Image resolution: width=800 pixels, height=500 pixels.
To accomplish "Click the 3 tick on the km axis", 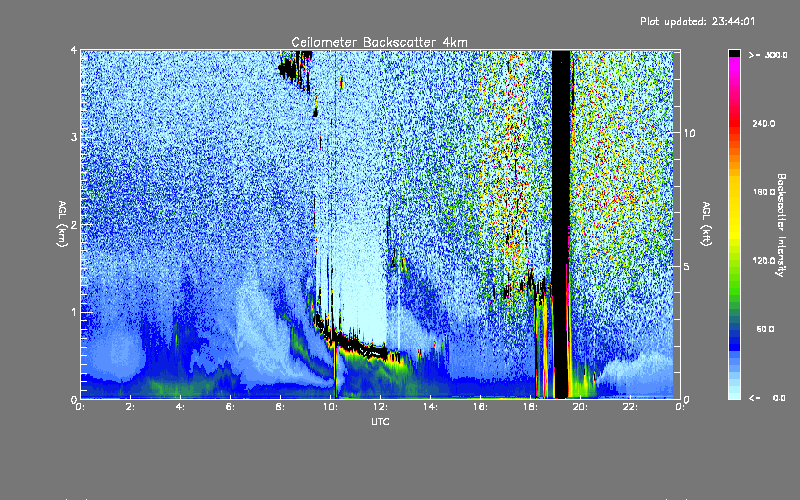I will click(x=74, y=137).
